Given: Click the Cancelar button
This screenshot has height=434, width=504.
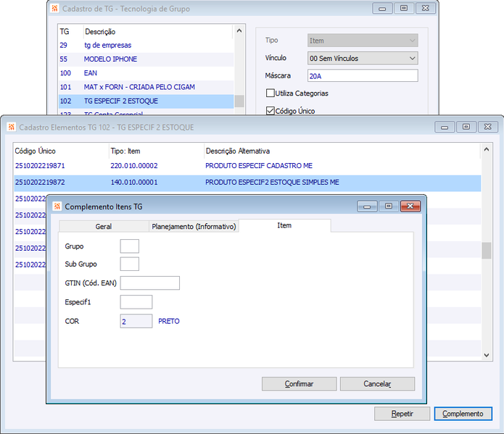Looking at the screenshot, I should pyautogui.click(x=377, y=384).
